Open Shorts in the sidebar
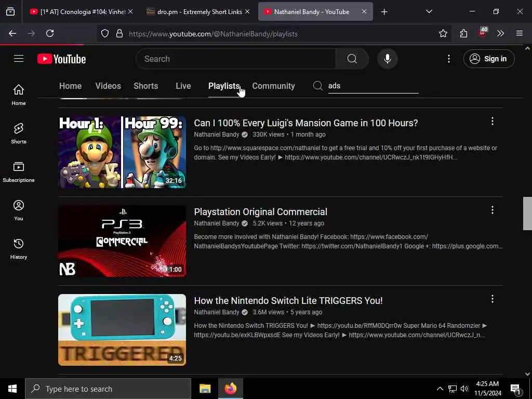The height and width of the screenshot is (399, 532). coord(19,134)
